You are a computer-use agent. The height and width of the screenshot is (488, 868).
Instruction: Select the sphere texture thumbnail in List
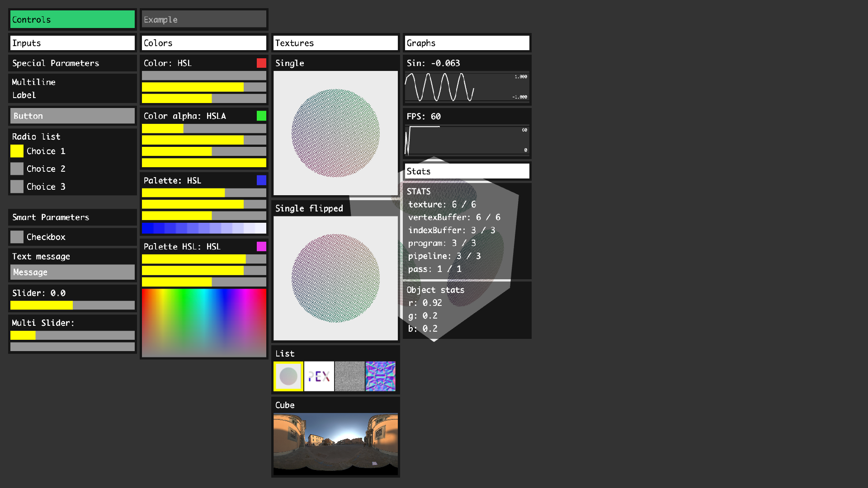click(x=288, y=376)
